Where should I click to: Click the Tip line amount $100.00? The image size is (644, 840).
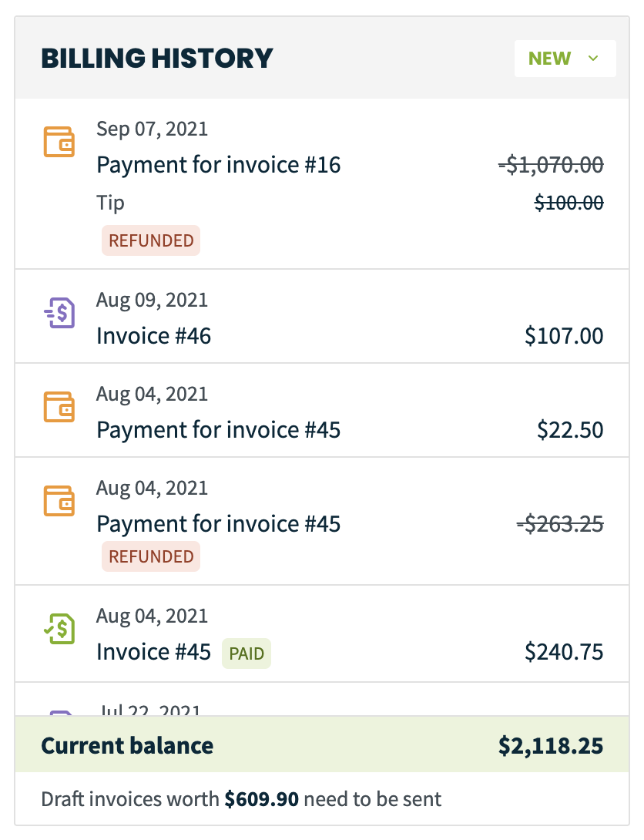point(569,203)
